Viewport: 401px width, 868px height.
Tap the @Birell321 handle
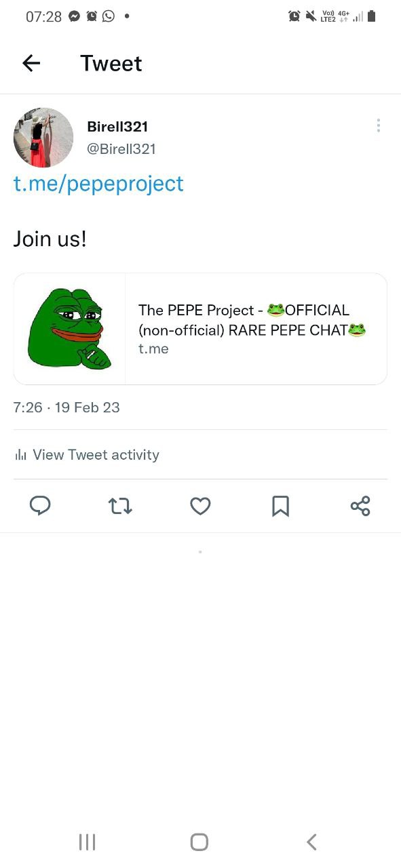click(121, 149)
